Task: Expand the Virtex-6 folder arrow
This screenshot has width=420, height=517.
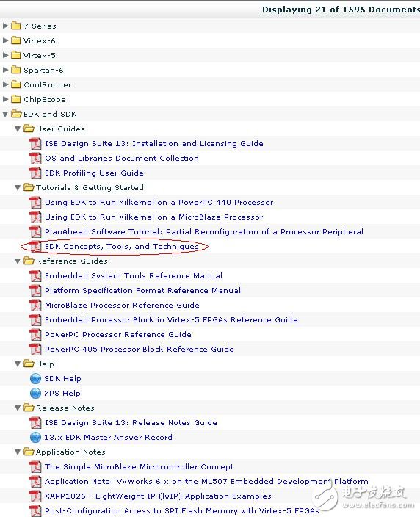Action: pyautogui.click(x=5, y=40)
